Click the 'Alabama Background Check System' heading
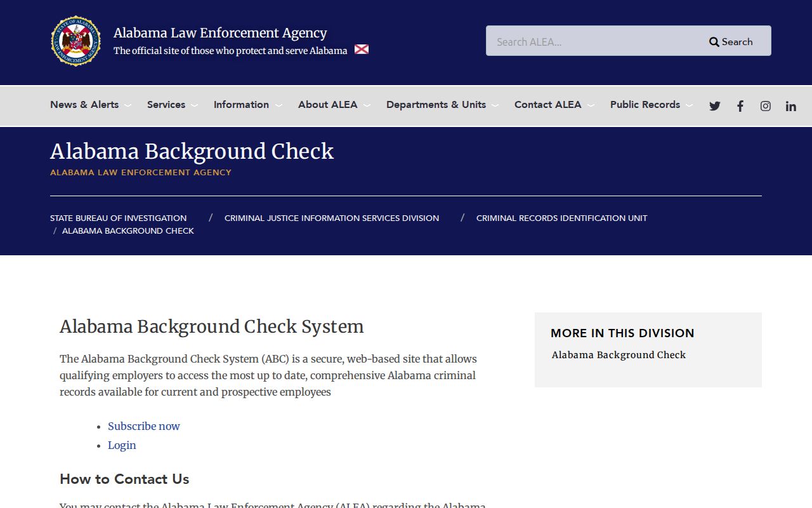 click(x=212, y=326)
